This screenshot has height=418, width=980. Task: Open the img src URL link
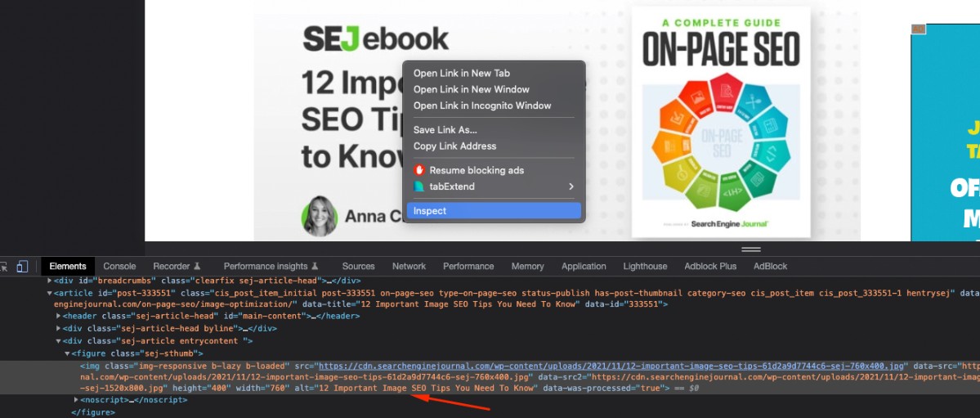pos(611,366)
